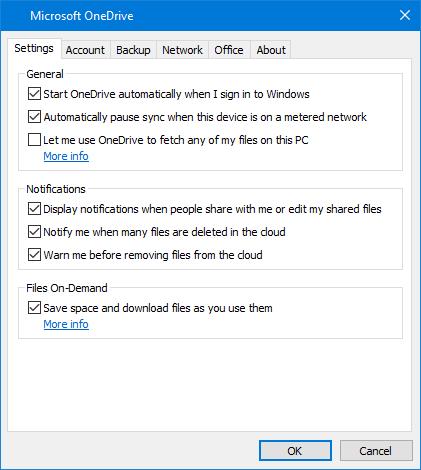Open the Backup tab
The width and height of the screenshot is (421, 470).
pyautogui.click(x=133, y=50)
